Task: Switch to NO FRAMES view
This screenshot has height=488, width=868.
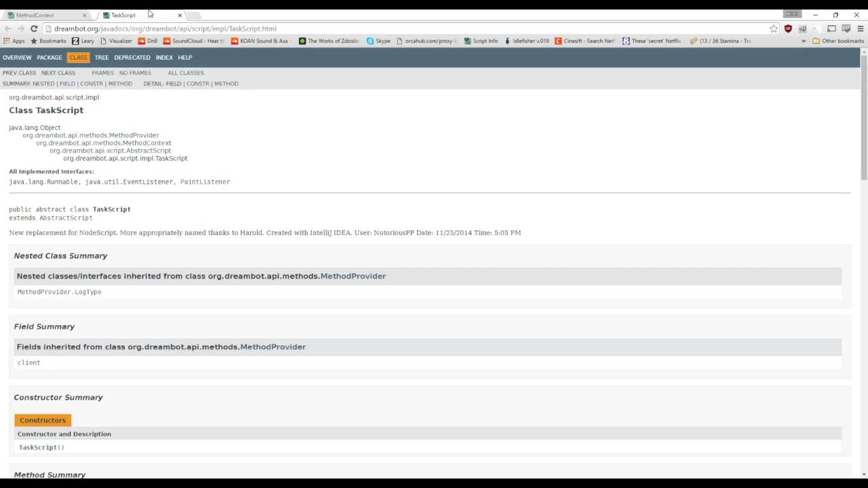Action: [x=135, y=73]
